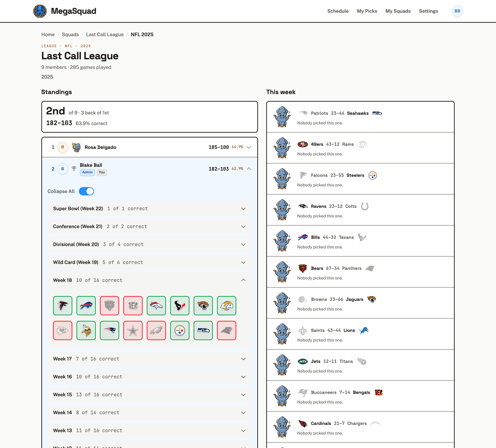Expand Conference (Week 21) section

click(150, 226)
